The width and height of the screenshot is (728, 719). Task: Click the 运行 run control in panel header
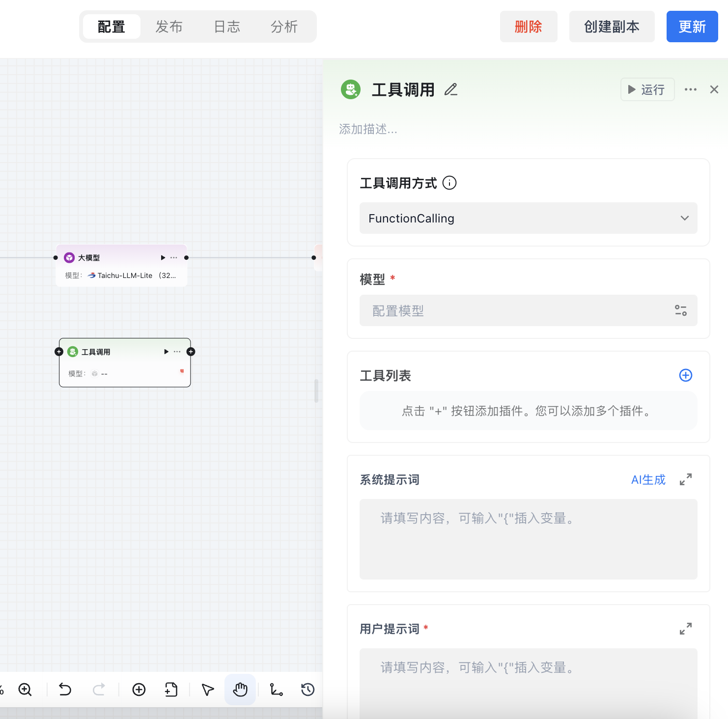click(x=647, y=90)
